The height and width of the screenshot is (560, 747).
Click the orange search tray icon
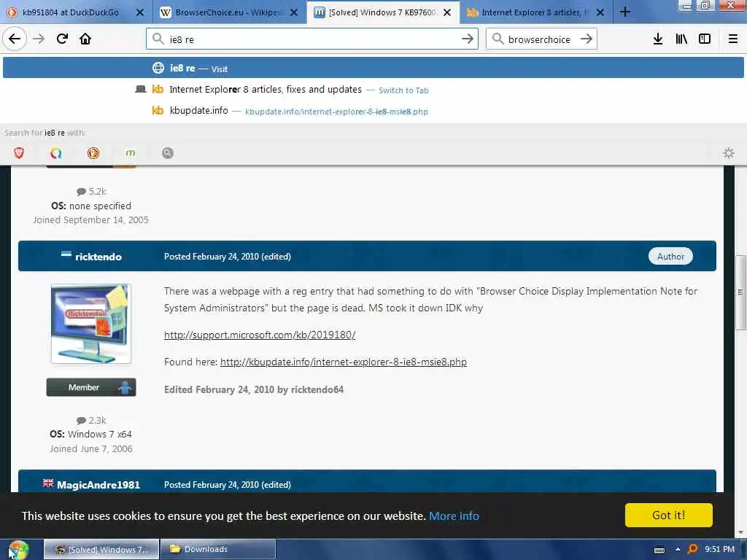point(692,549)
